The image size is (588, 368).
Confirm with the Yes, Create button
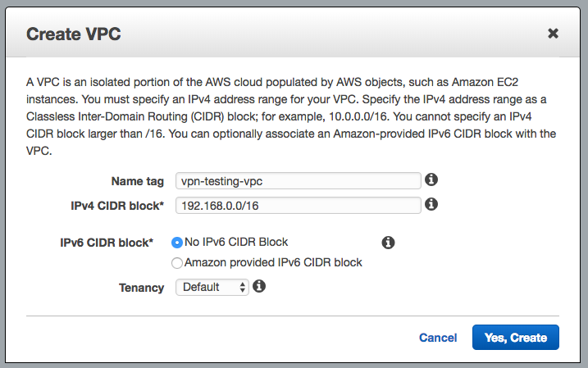(x=515, y=337)
